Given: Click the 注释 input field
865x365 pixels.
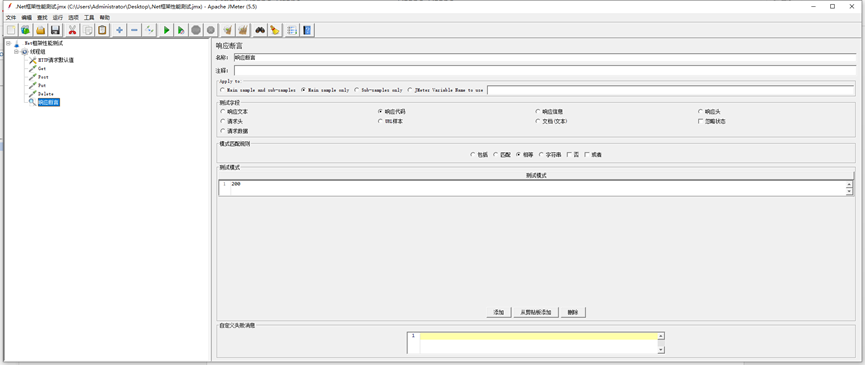Looking at the screenshot, I should click(545, 71).
